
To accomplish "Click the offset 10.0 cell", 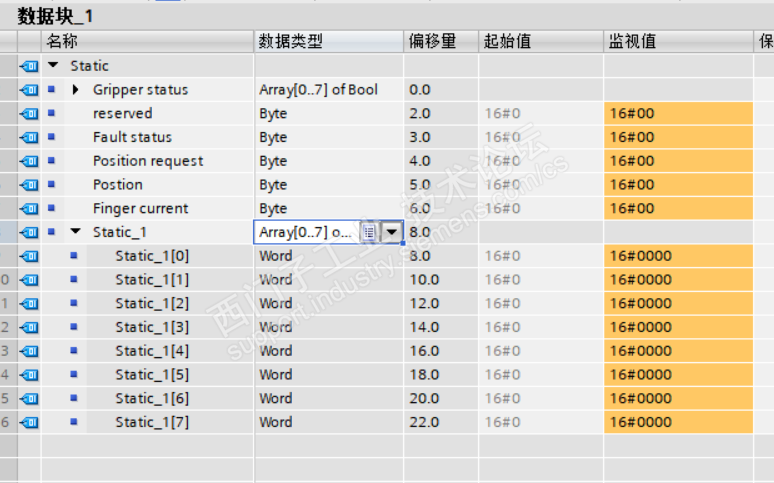I will (441, 280).
